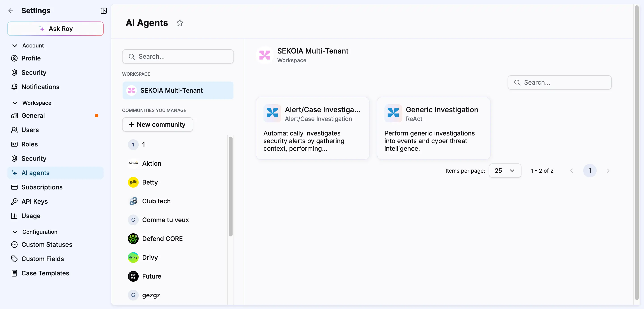This screenshot has height=309, width=644.
Task: Click the General building icon
Action: point(14,116)
